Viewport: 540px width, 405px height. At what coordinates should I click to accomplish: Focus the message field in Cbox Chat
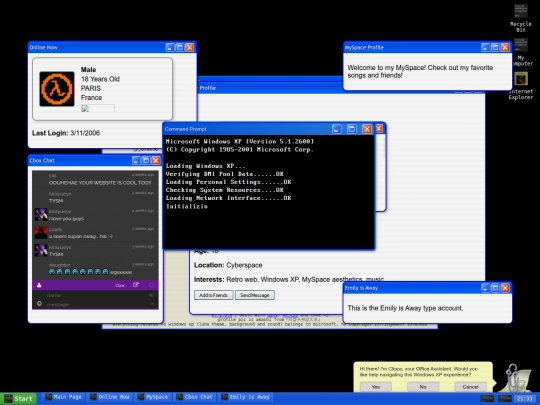[96, 304]
